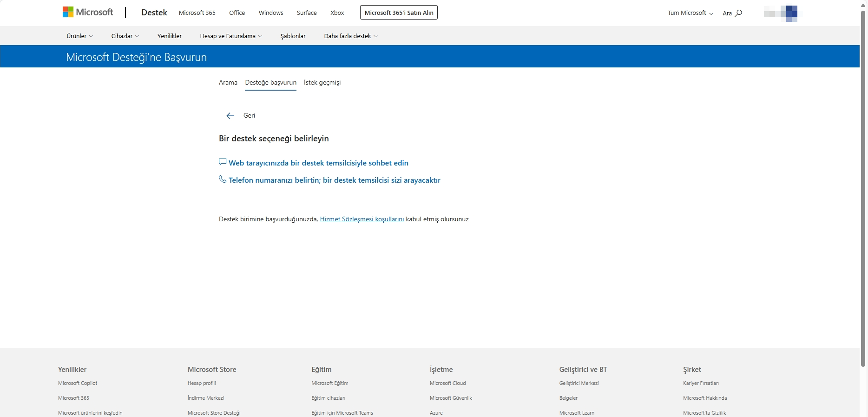Screen dimensions: 868x417
Task: Switch to the Arama tab
Action: 228,82
